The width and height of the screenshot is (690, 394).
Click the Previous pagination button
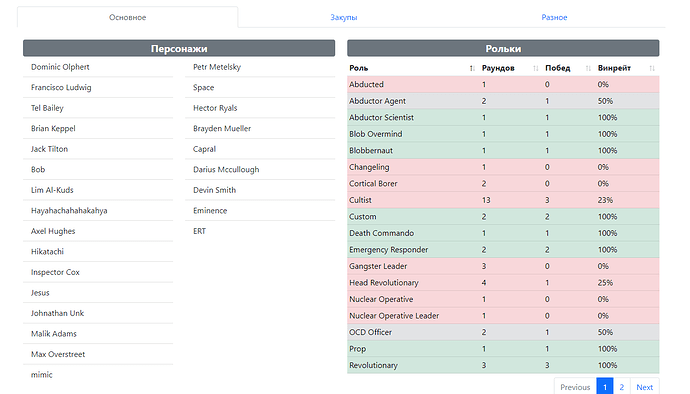[575, 387]
